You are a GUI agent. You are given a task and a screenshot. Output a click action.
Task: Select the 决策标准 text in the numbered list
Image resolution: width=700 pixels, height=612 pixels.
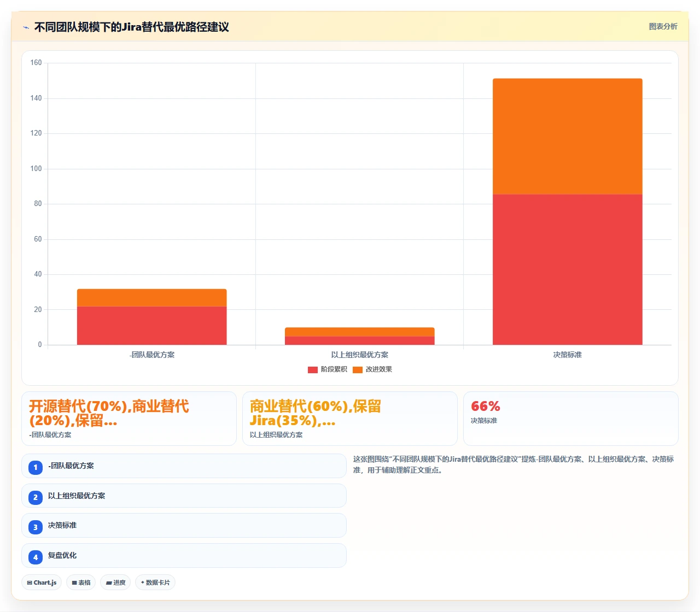62,525
